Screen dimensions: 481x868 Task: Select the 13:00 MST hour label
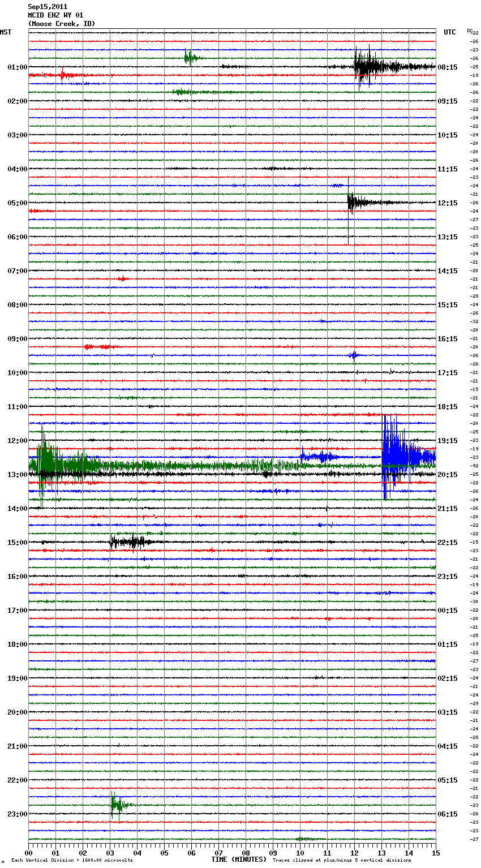tap(17, 475)
